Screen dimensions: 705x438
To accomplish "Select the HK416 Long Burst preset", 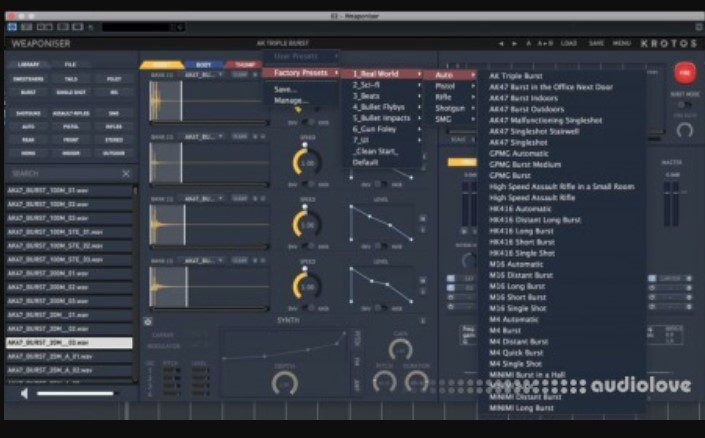I will coord(522,231).
